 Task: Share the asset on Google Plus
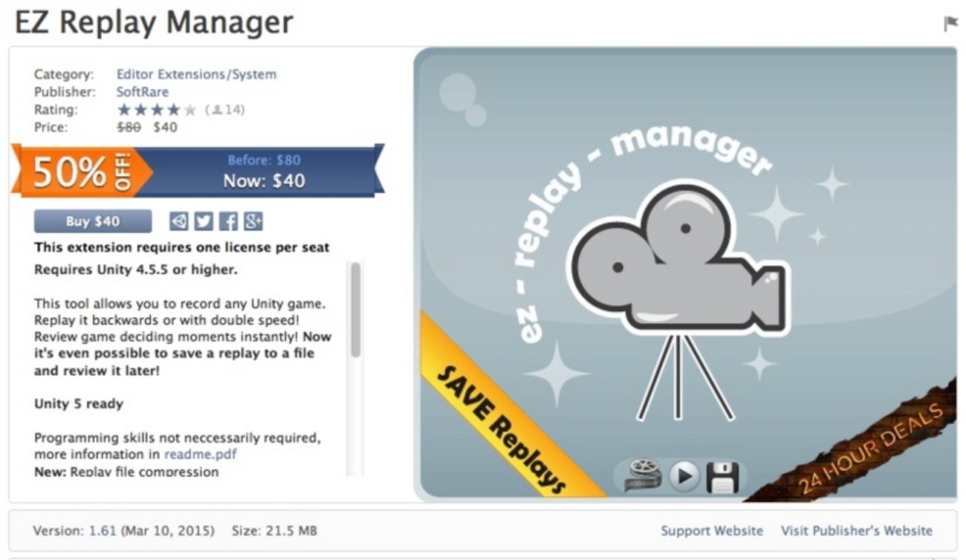(x=253, y=221)
